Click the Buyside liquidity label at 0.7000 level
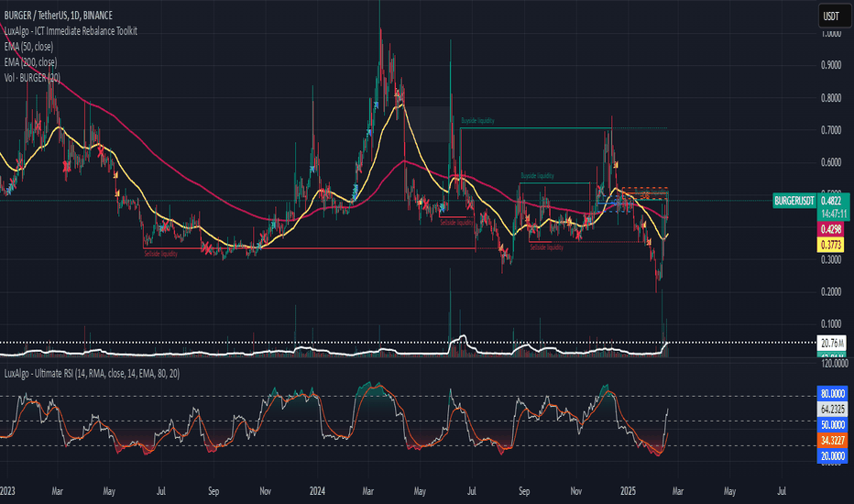Viewport: 854px width, 504px height. 477,121
